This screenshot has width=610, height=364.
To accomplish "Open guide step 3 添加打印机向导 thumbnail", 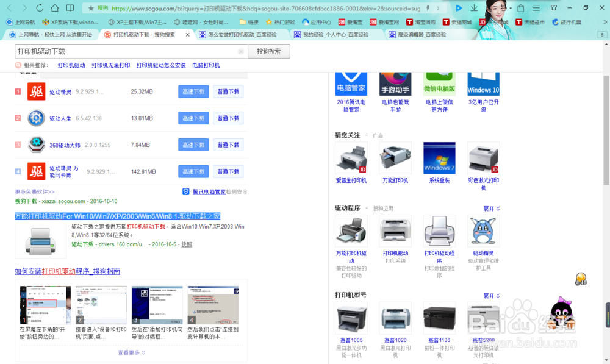I will 157,305.
